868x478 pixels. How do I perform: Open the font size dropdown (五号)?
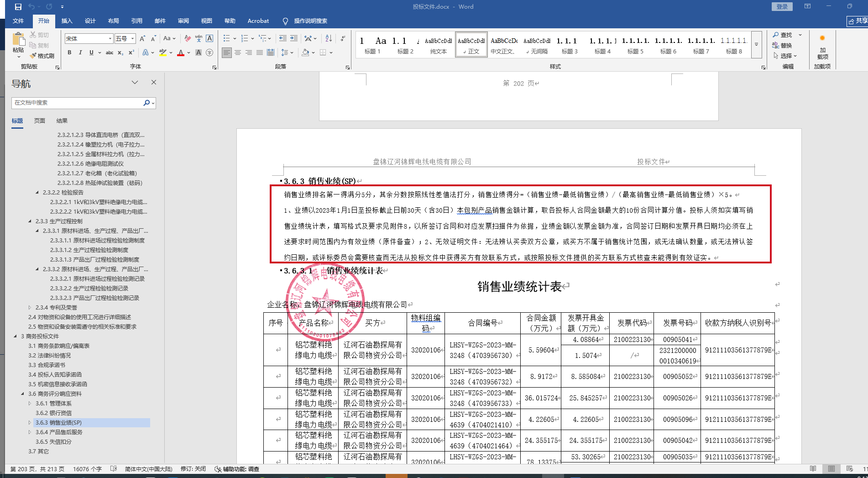132,39
